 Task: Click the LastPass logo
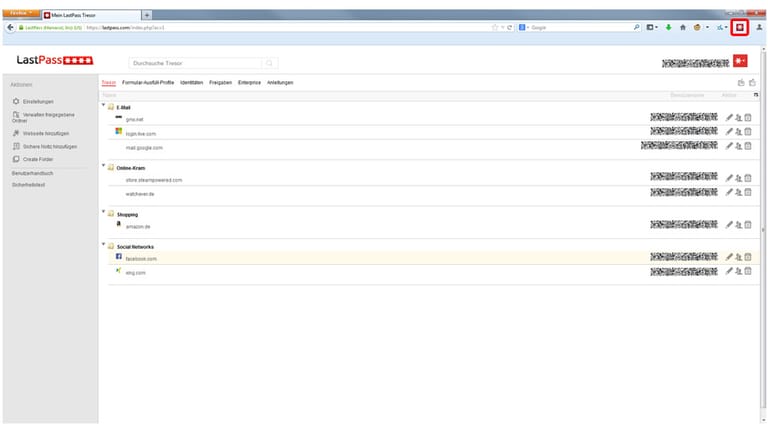click(x=55, y=60)
